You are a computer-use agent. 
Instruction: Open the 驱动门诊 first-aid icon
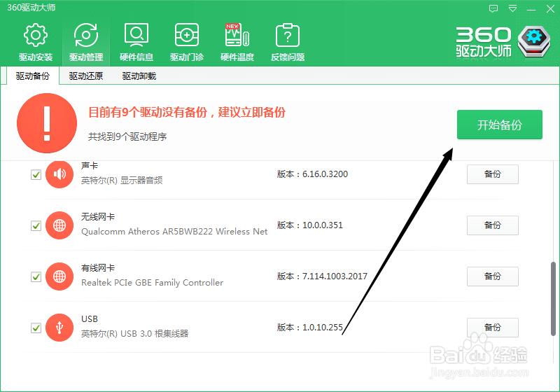tap(187, 35)
